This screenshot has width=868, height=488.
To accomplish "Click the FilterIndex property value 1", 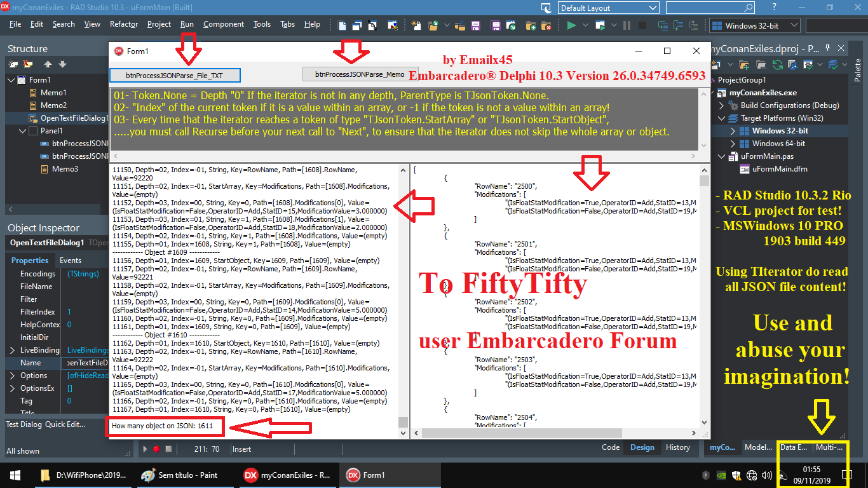I will (69, 312).
